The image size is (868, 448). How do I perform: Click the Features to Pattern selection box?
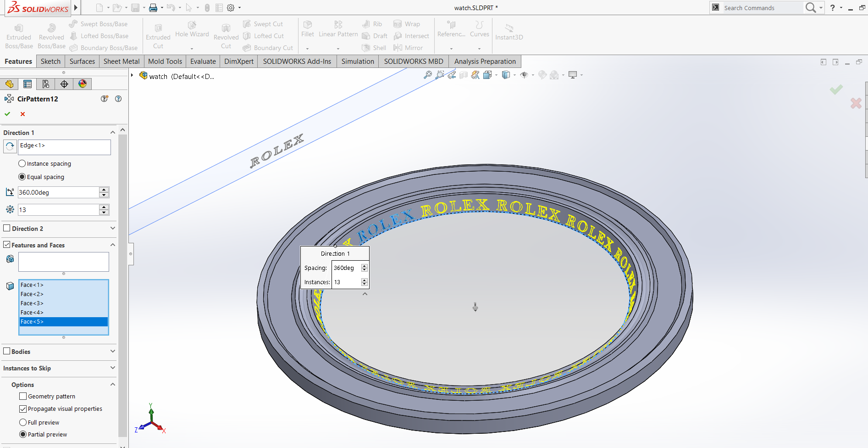pyautogui.click(x=64, y=262)
